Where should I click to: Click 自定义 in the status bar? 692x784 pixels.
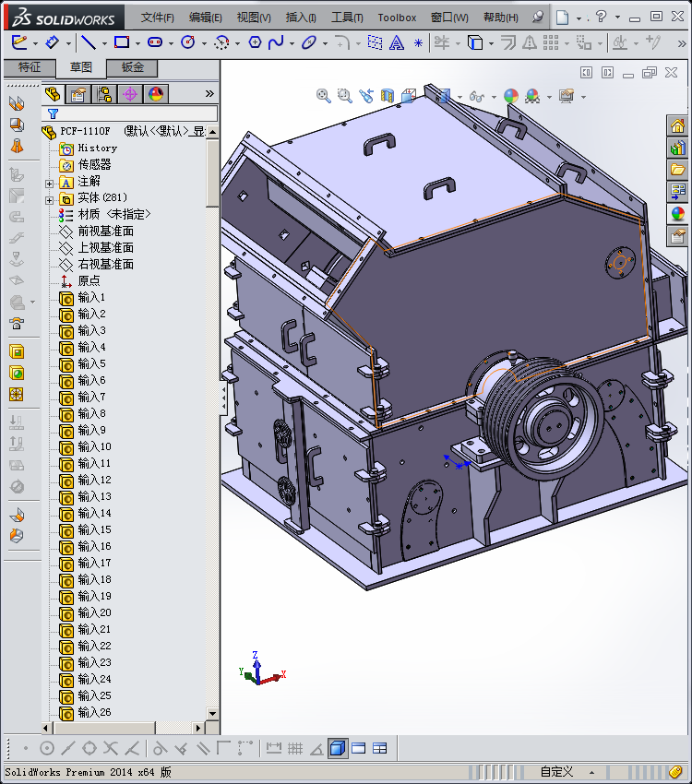(x=556, y=772)
